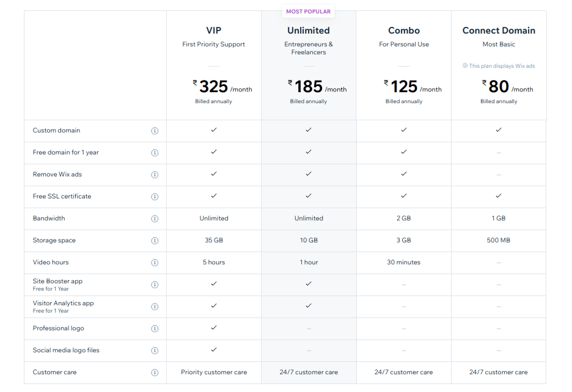572x392 pixels.
Task: Select the Combo plan column header
Action: click(403, 30)
